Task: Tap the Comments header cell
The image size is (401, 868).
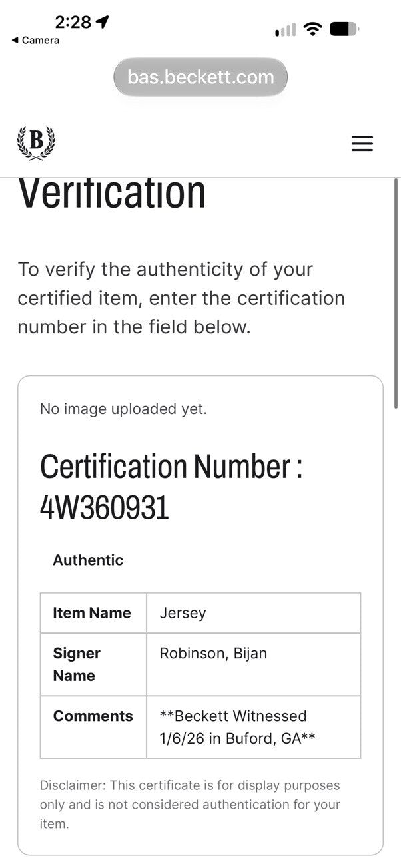Action: pyautogui.click(x=93, y=727)
